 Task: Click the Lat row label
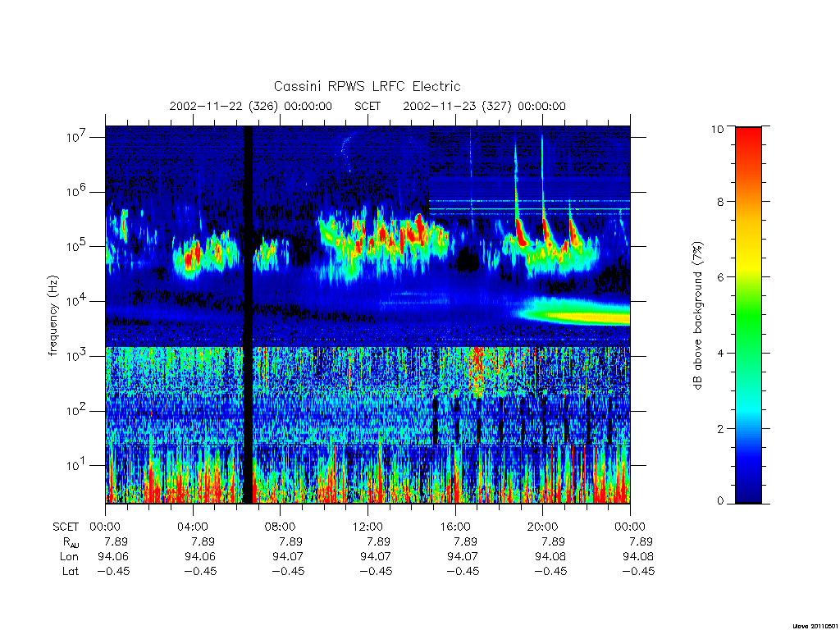pos(71,571)
